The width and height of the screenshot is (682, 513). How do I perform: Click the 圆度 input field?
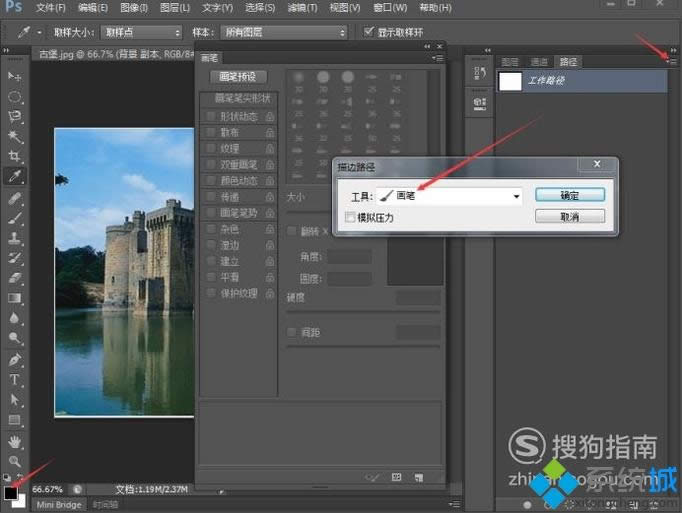349,278
